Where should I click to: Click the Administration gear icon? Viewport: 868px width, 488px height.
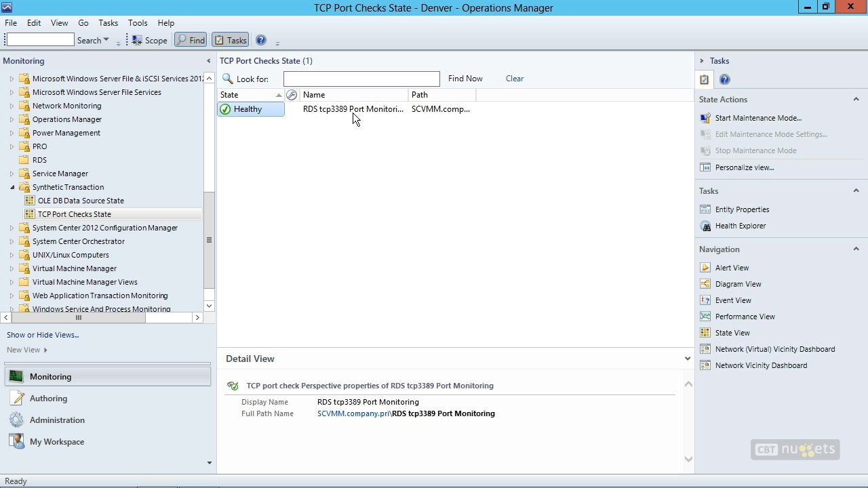coord(16,420)
